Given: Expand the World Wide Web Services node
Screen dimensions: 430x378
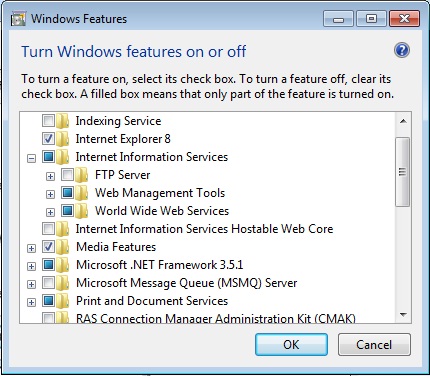Looking at the screenshot, I should (50, 212).
